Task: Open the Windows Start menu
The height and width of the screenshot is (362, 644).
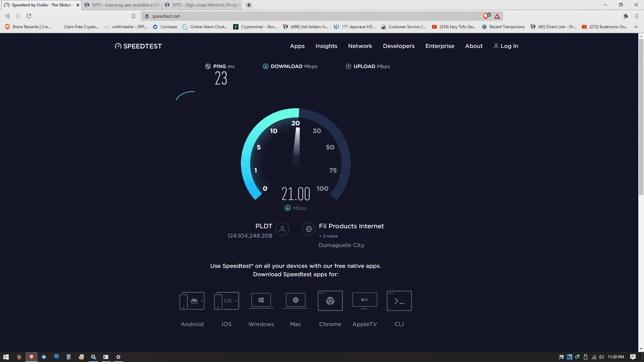Action: click(x=6, y=357)
